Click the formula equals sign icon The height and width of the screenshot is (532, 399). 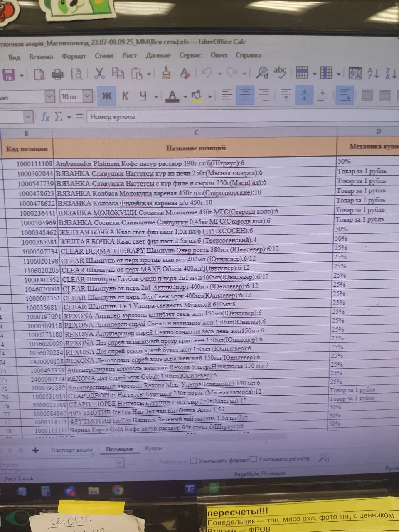[x=79, y=117]
